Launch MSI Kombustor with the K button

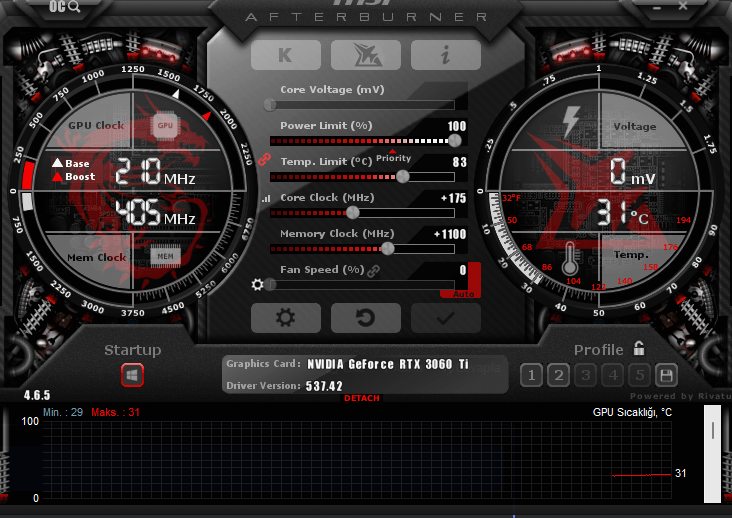(286, 55)
